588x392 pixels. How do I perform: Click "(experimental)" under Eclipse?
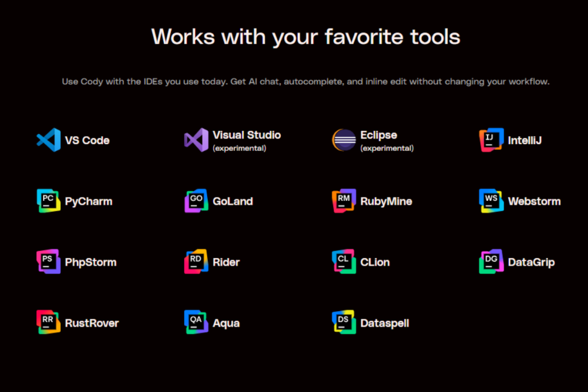click(387, 149)
